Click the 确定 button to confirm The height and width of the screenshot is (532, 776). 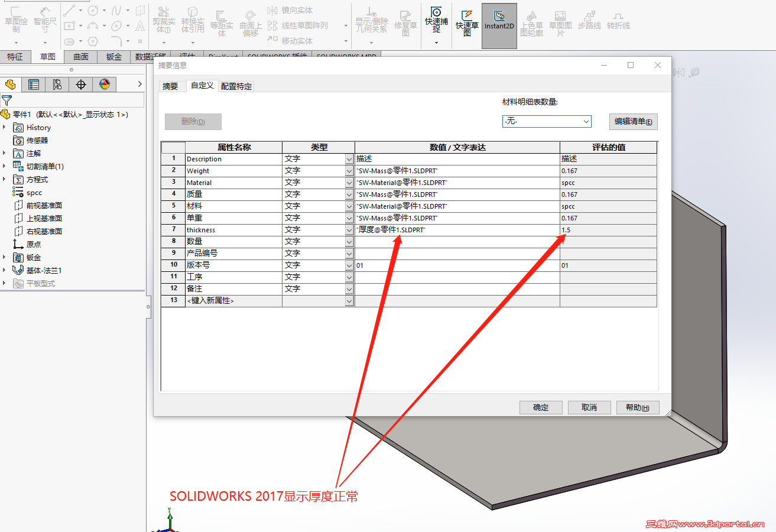pos(540,407)
